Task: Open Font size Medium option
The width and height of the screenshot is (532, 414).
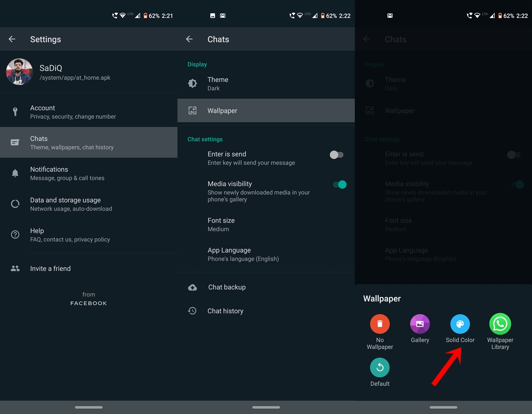Action: coord(266,225)
